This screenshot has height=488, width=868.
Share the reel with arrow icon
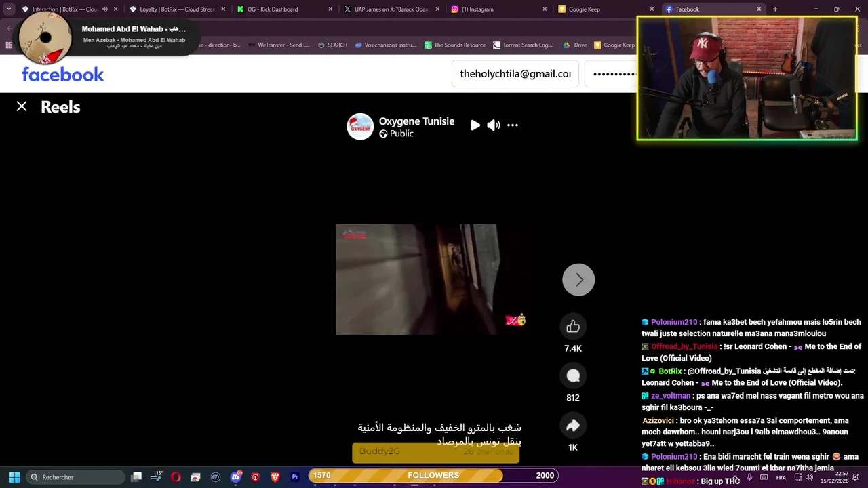click(573, 426)
